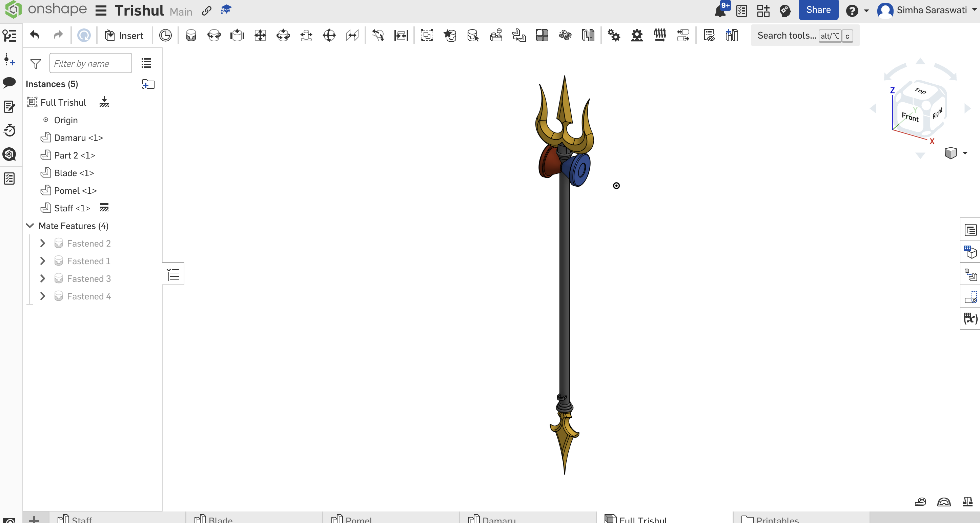980x523 pixels.
Task: Open the mass properties scale icon
Action: point(967,502)
